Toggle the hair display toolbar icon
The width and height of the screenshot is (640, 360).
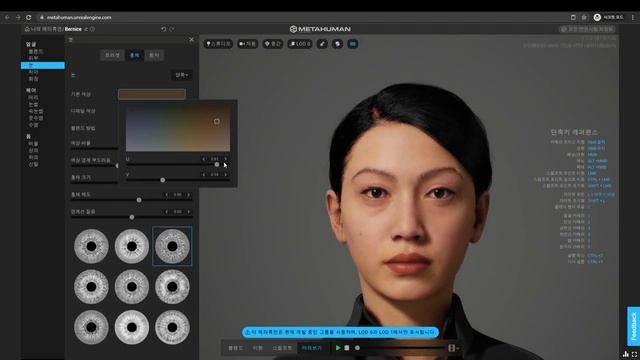pos(322,44)
